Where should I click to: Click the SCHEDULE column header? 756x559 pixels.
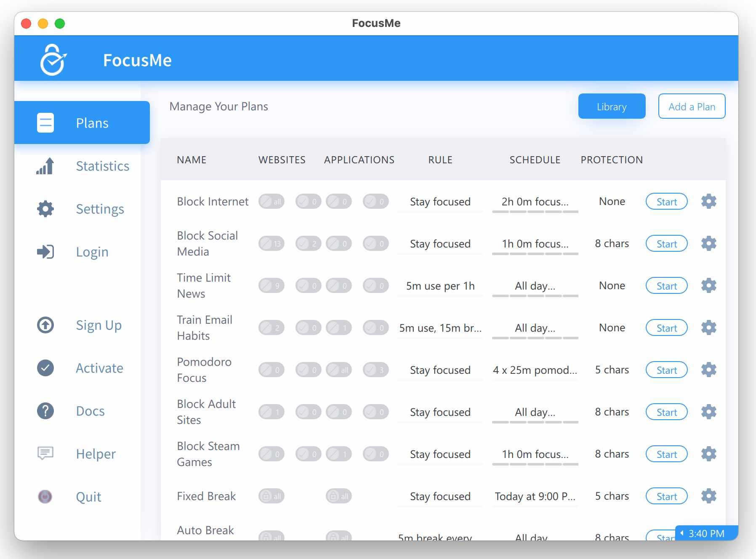point(535,160)
